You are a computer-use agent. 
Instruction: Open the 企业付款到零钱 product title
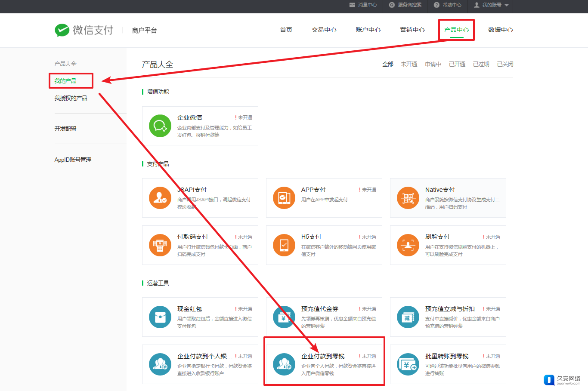pyautogui.click(x=323, y=356)
